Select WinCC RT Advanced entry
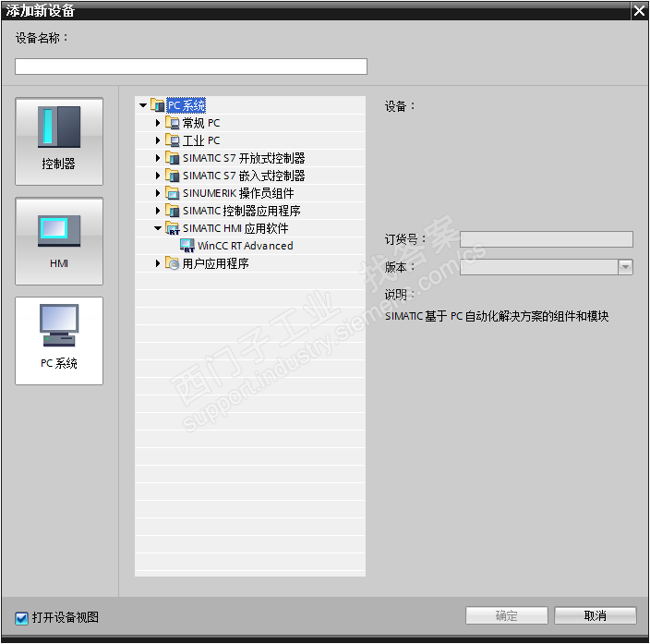Screen dimensions: 650x644 click(246, 246)
